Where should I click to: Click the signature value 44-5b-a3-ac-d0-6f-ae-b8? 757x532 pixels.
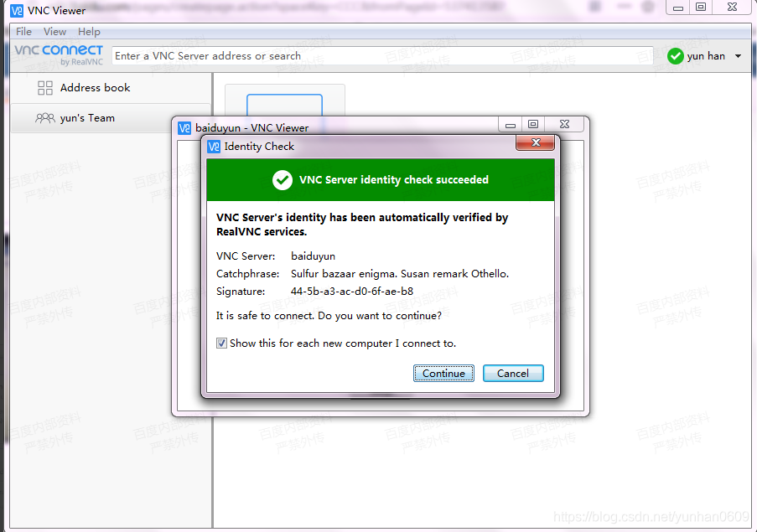[352, 292]
